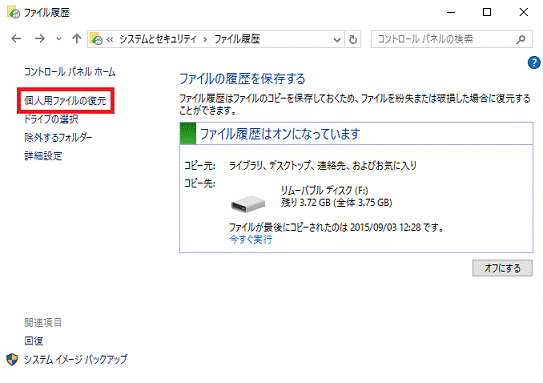Click the breadcrumb arrow after システムとセキュリティ
Screen dimensions: 543x383
coord(205,40)
